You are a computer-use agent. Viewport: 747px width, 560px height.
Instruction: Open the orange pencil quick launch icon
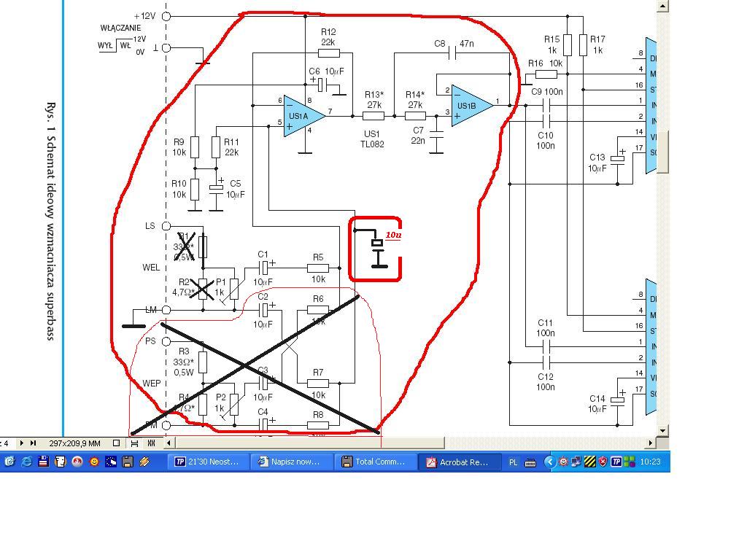[x=144, y=461]
